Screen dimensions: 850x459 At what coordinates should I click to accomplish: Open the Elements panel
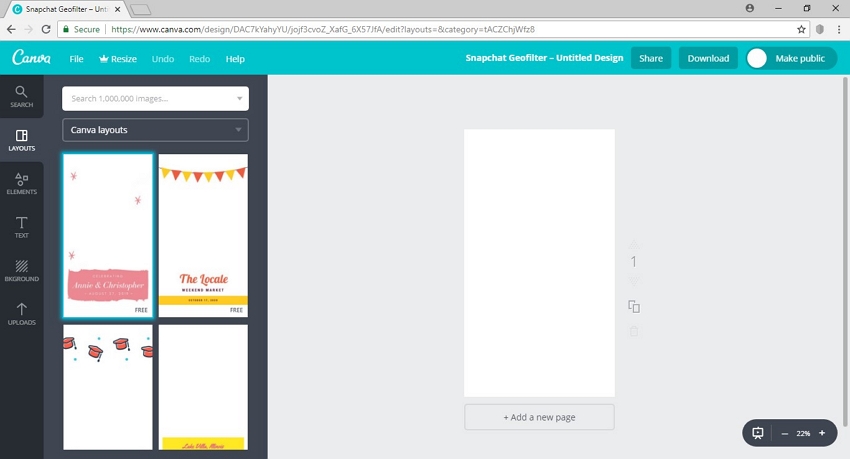click(x=21, y=183)
